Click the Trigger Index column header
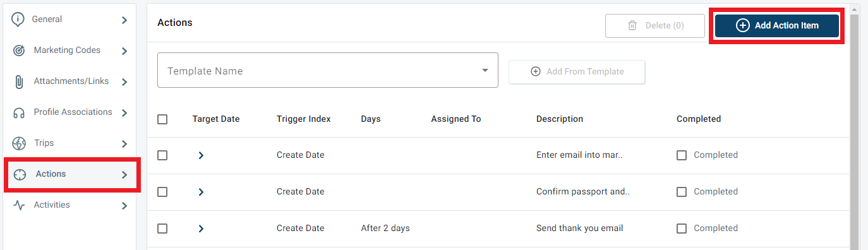The image size is (868, 250). tap(304, 119)
